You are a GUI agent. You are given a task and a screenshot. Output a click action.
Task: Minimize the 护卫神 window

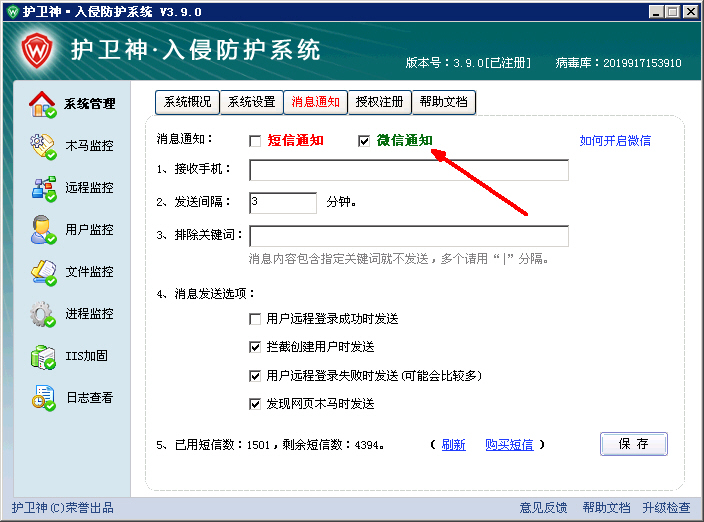(x=656, y=12)
